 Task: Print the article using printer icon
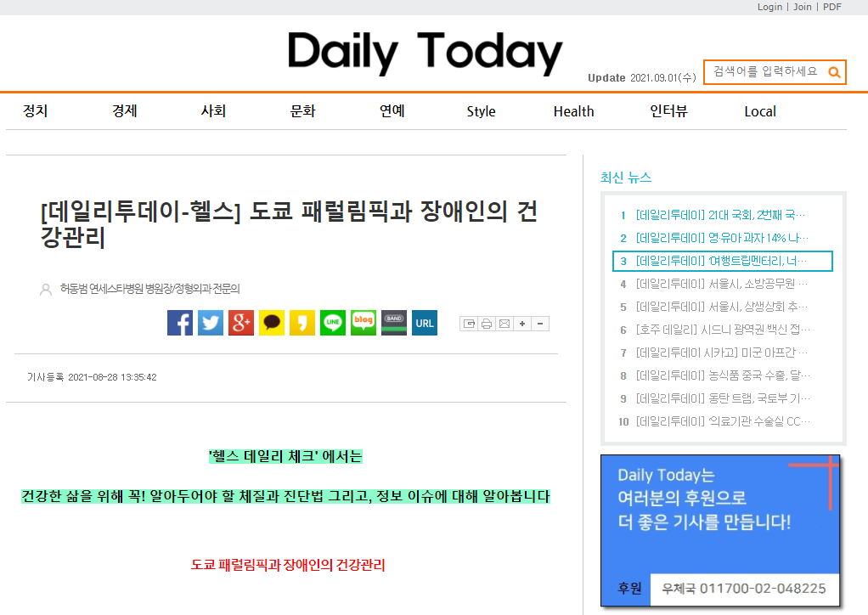point(487,324)
